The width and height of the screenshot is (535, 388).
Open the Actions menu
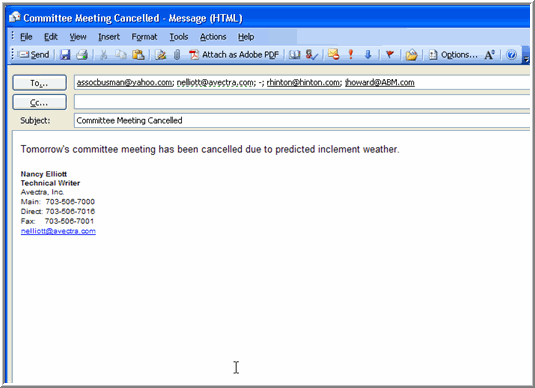pyautogui.click(x=213, y=37)
